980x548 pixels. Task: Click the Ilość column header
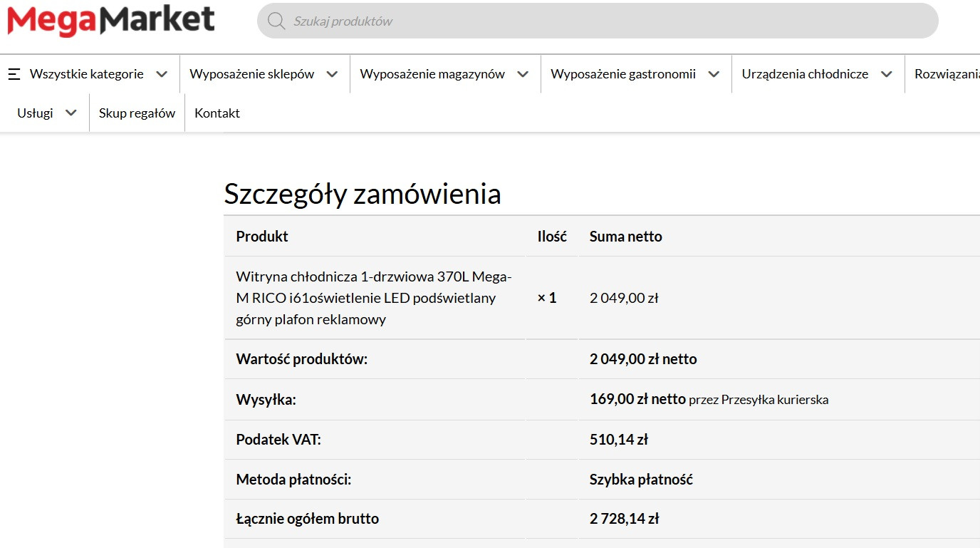coord(552,237)
